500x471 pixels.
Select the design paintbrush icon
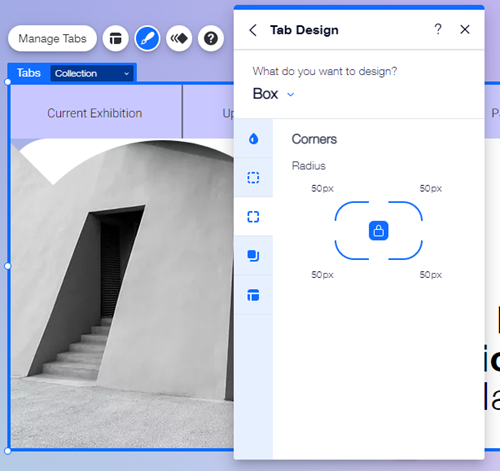[147, 39]
